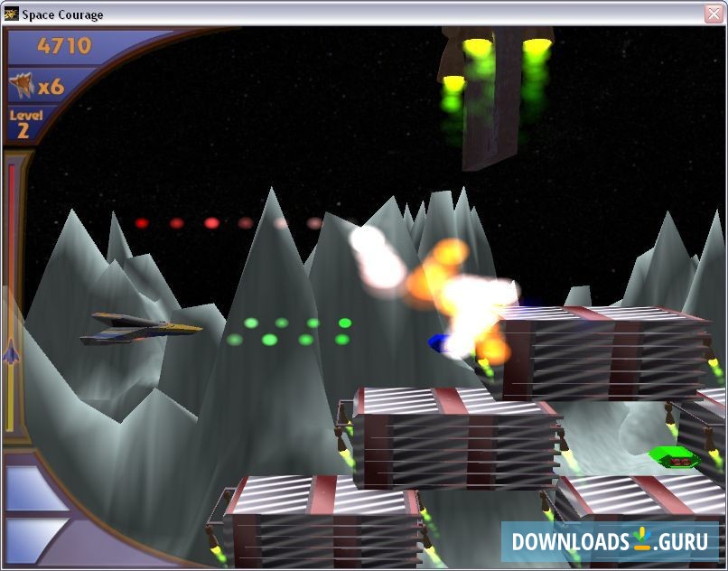
Task: Click the lower weapon slot panel
Action: point(34,540)
